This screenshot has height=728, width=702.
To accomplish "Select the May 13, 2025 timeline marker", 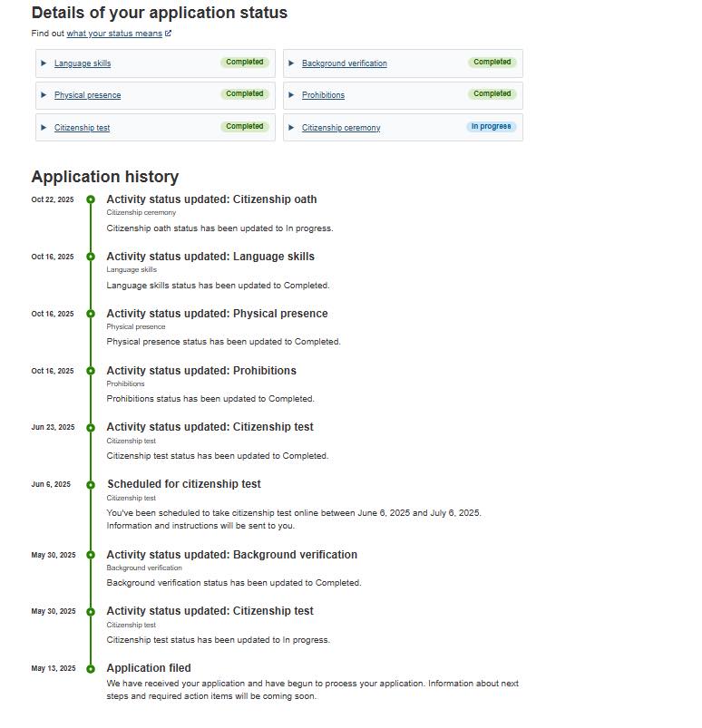I will coord(91,669).
